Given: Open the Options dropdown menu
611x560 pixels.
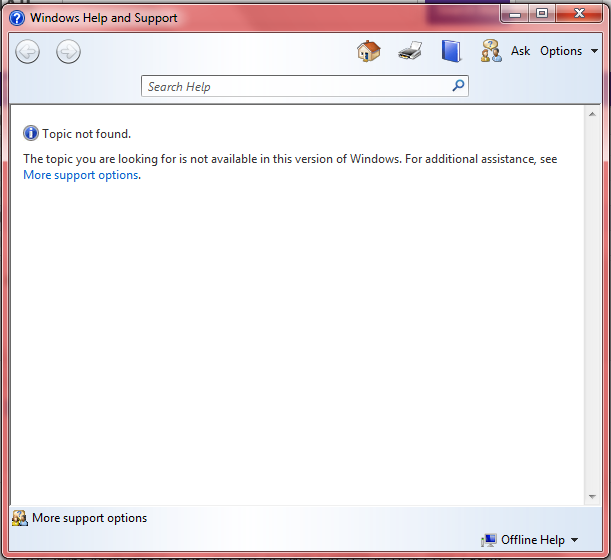Looking at the screenshot, I should tap(569, 51).
